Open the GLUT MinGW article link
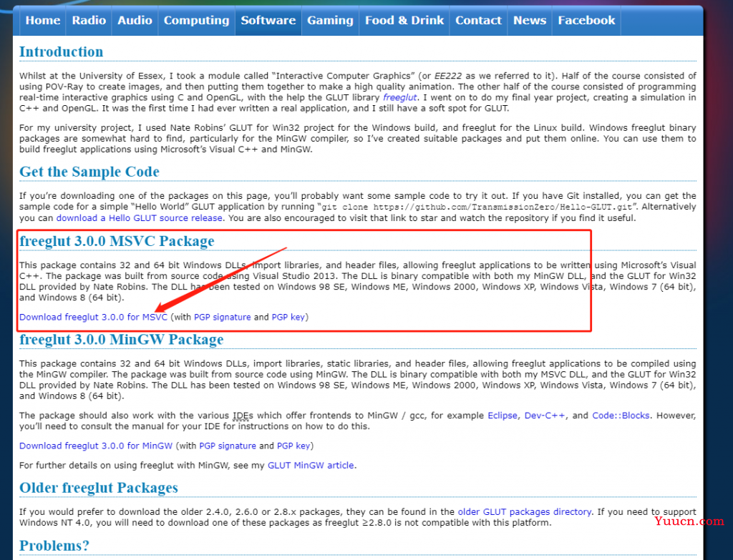733x560 pixels. coord(311,466)
